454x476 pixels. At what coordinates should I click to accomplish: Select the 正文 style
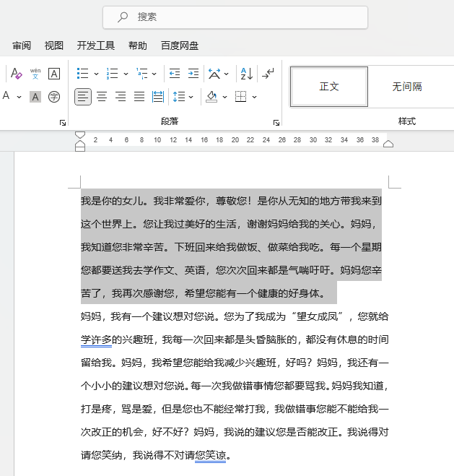pos(329,87)
